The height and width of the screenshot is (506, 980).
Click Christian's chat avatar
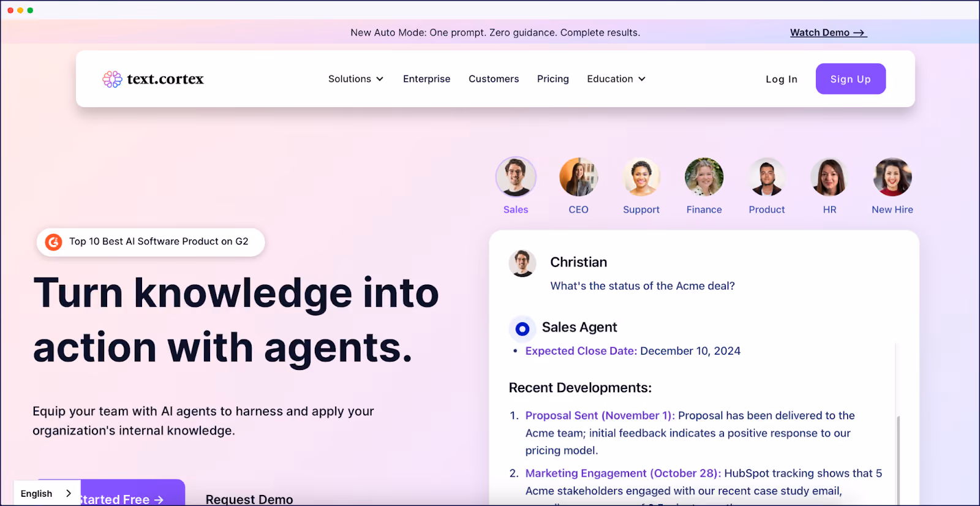[x=522, y=263]
